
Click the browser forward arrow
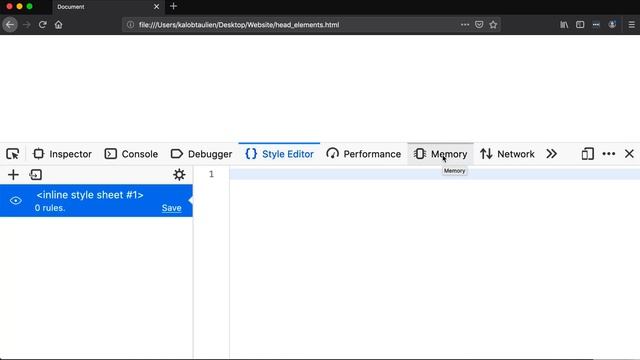[27, 24]
